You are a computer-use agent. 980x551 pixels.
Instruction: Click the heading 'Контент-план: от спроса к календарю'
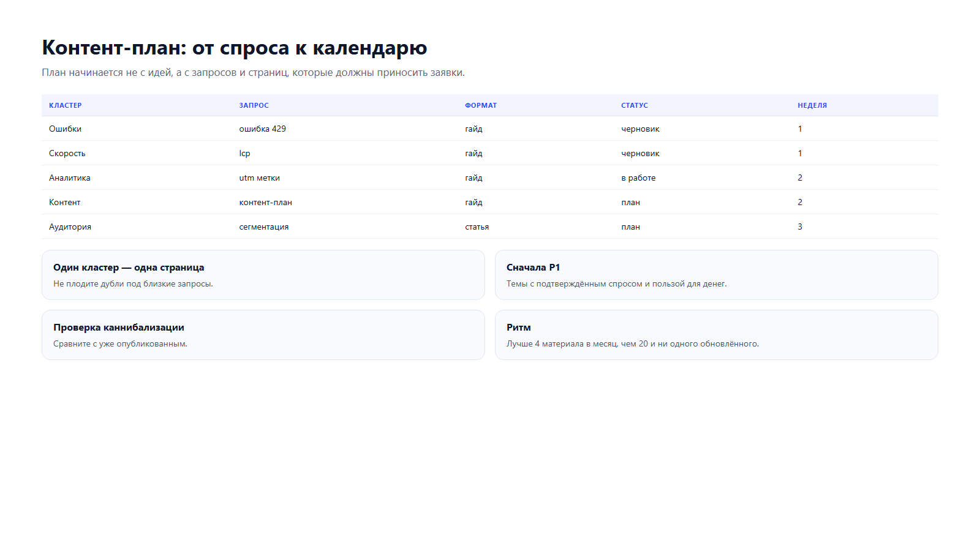point(235,48)
